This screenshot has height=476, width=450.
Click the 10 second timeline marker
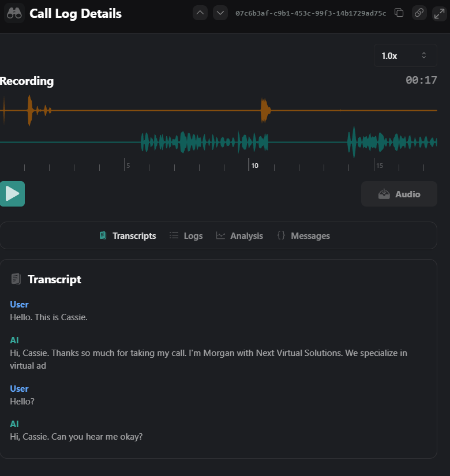pos(254,166)
